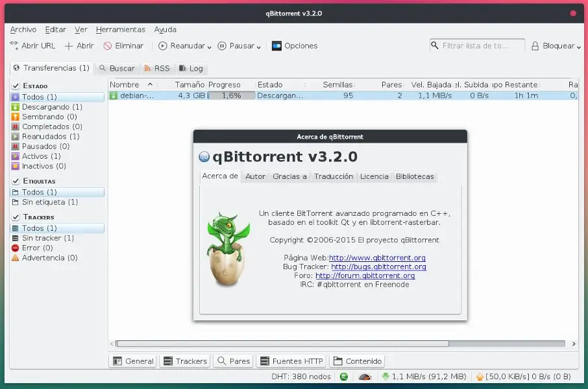The width and height of the screenshot is (588, 389).
Task: Open the Autor tab in About dialog
Action: click(x=255, y=176)
